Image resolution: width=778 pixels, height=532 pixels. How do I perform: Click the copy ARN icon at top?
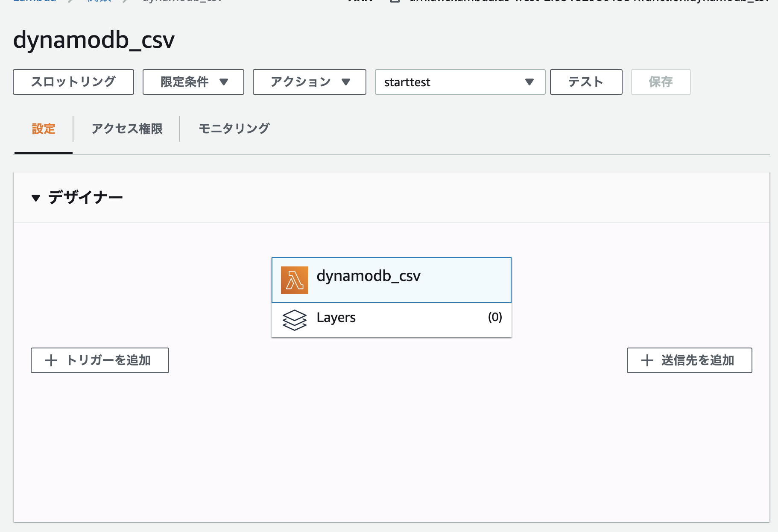395,1
